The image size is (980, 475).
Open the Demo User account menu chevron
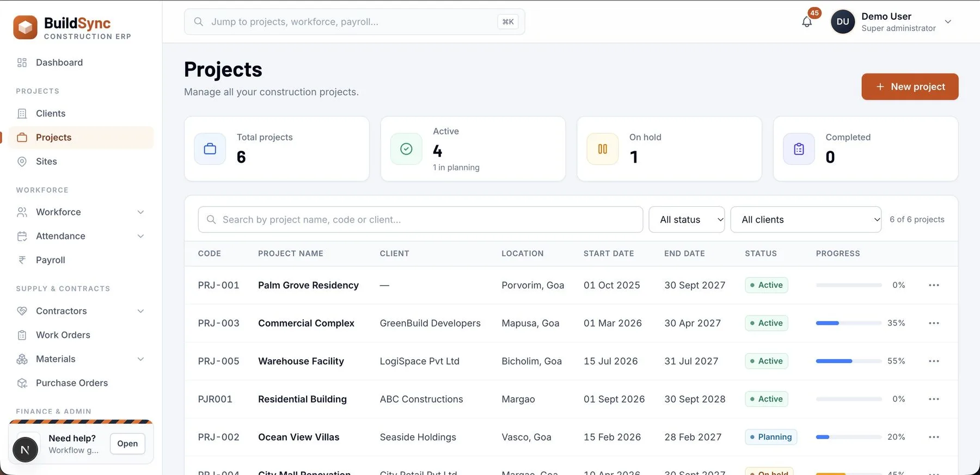[948, 22]
